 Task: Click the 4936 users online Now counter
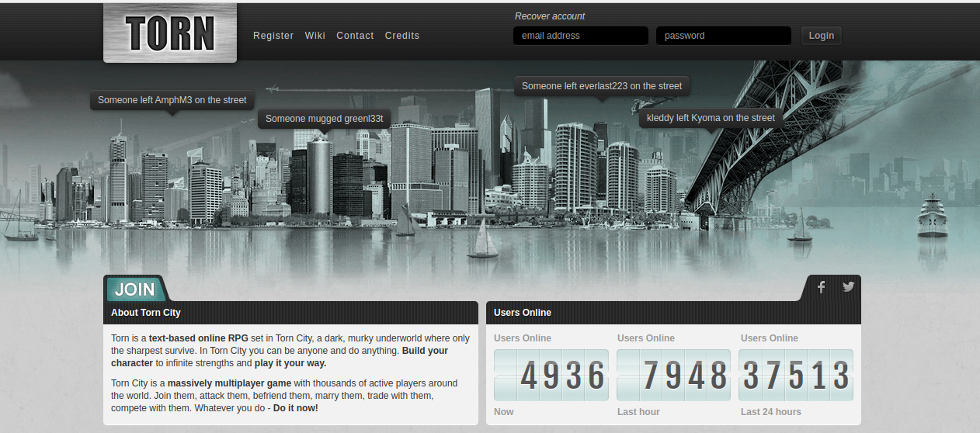click(551, 376)
